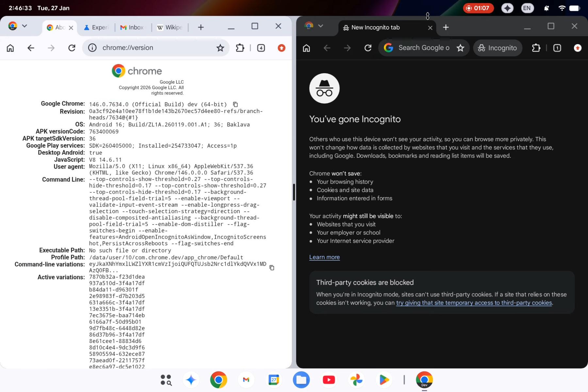This screenshot has width=588, height=392.
Task: Click the chrome://version address bar
Action: pos(155,48)
